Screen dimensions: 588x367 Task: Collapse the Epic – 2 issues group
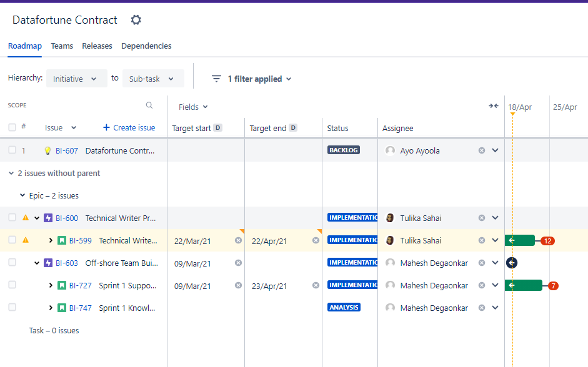[22, 195]
